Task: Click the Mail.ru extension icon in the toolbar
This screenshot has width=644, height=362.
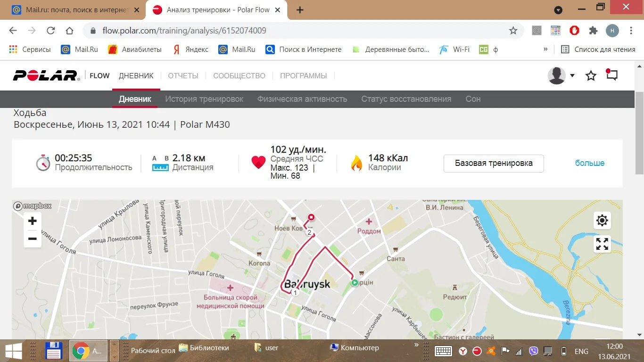Action: (x=537, y=31)
